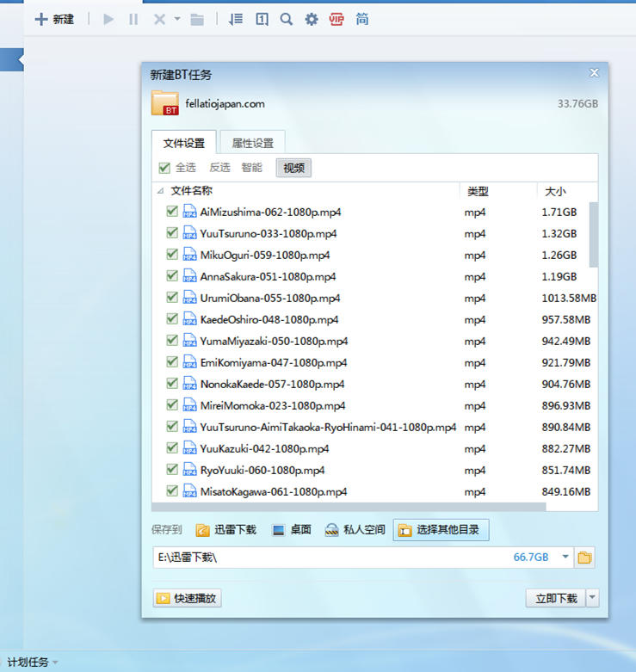
Task: Open download folder toolbar icon
Action: pyautogui.click(x=197, y=19)
